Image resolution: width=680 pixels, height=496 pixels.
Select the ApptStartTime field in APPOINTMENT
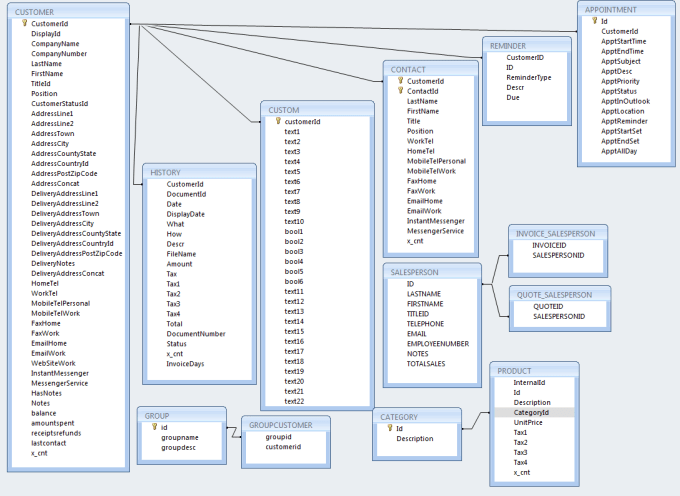pyautogui.click(x=624, y=41)
